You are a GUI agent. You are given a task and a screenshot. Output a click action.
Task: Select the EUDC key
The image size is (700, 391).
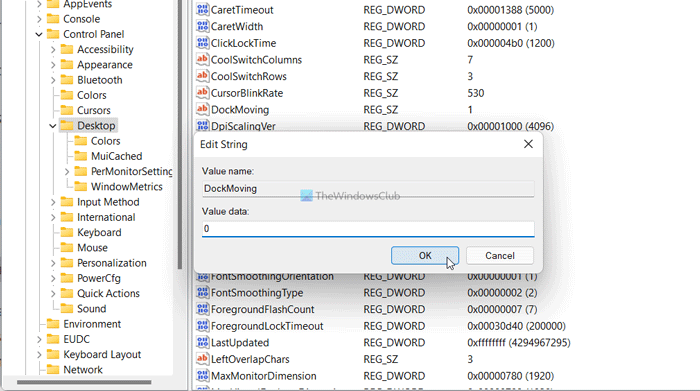(76, 339)
